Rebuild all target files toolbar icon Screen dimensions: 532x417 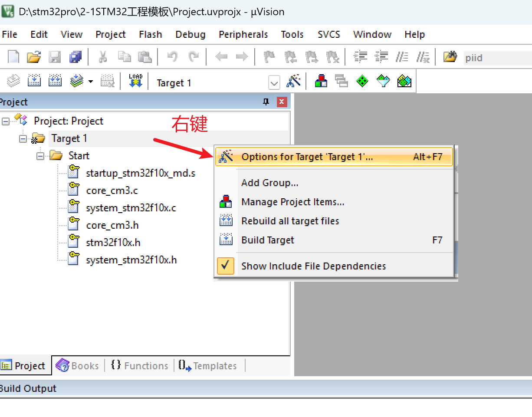[55, 81]
